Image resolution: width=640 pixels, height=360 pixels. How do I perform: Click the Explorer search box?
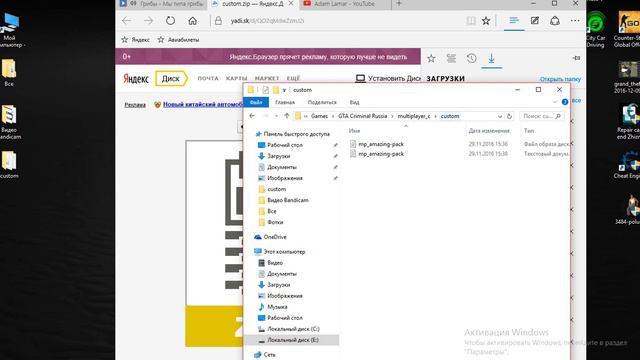(542, 116)
